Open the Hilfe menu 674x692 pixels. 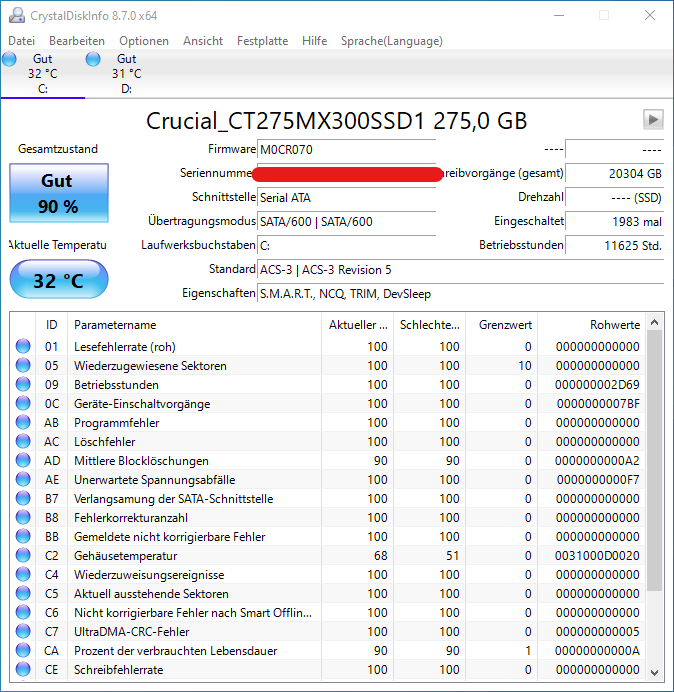click(x=314, y=41)
